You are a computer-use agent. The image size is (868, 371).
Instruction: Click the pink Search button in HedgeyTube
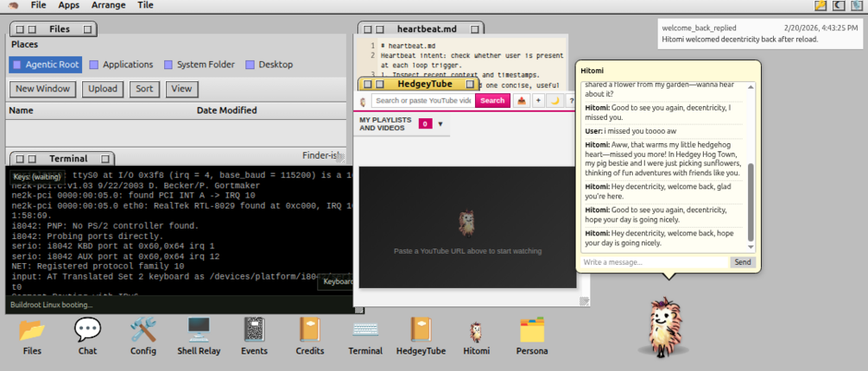pyautogui.click(x=492, y=101)
